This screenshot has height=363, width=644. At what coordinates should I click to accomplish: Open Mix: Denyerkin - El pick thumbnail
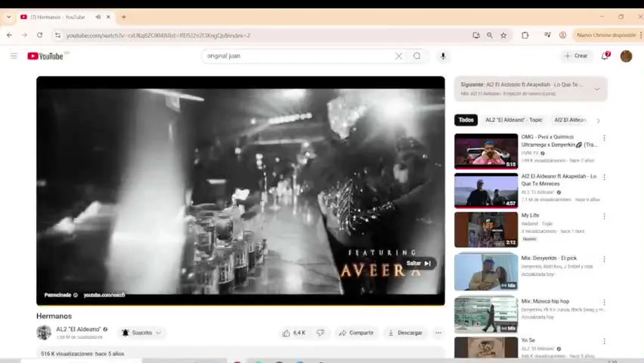(x=486, y=273)
